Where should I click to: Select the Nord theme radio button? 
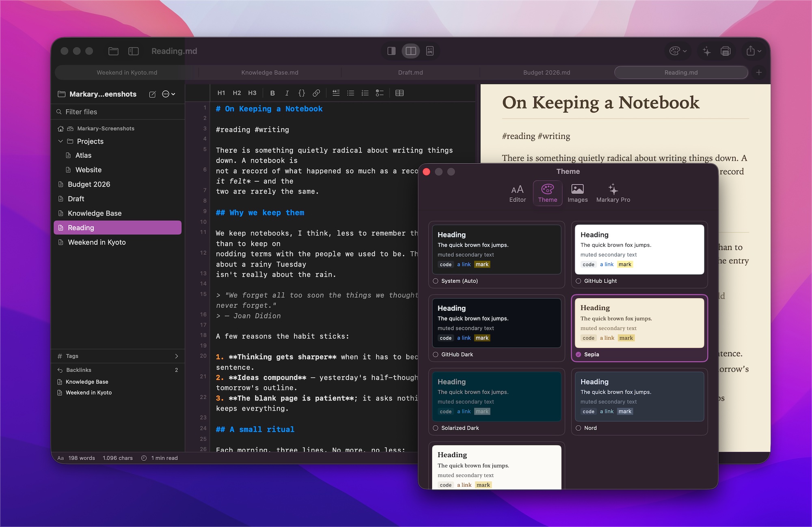coord(579,428)
